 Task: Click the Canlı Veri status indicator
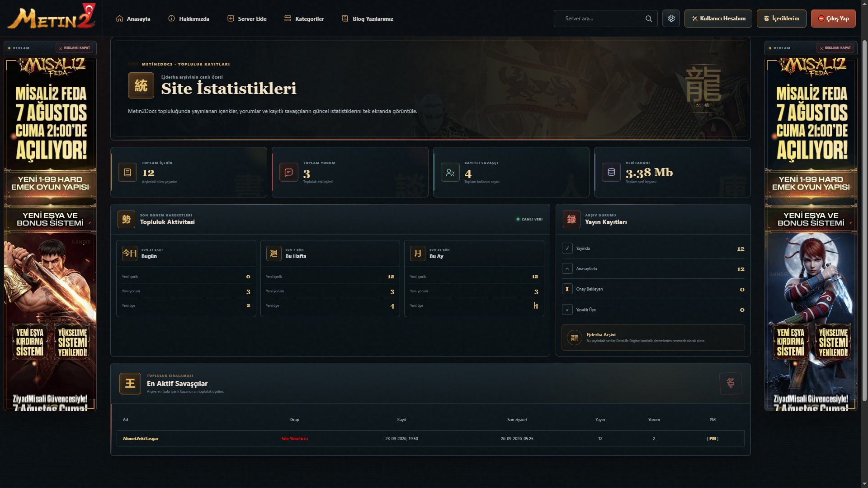click(529, 219)
